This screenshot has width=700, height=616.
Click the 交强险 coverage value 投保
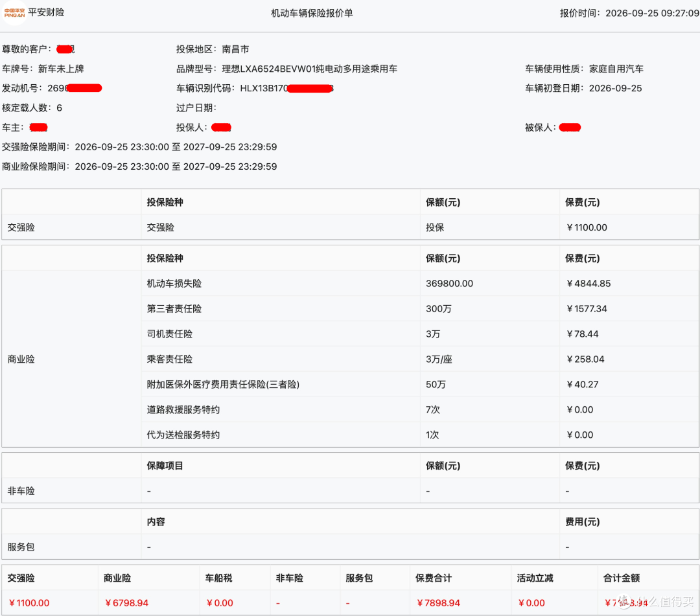(435, 227)
